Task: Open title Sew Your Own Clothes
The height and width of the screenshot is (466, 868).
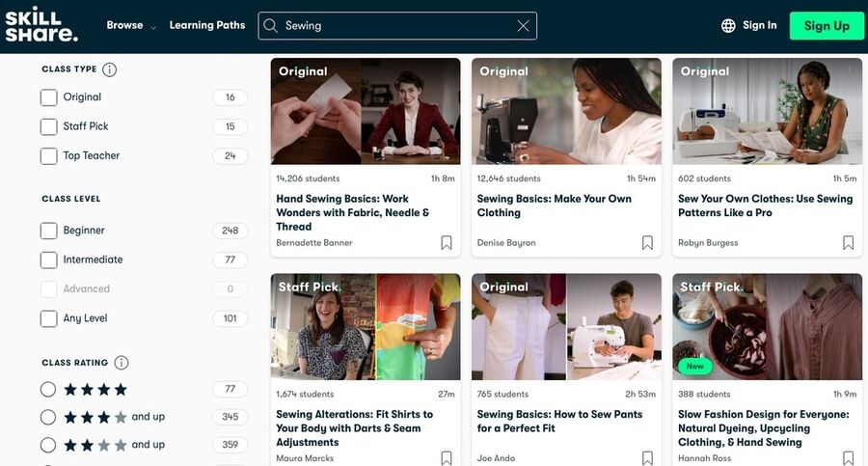Action: pos(765,206)
